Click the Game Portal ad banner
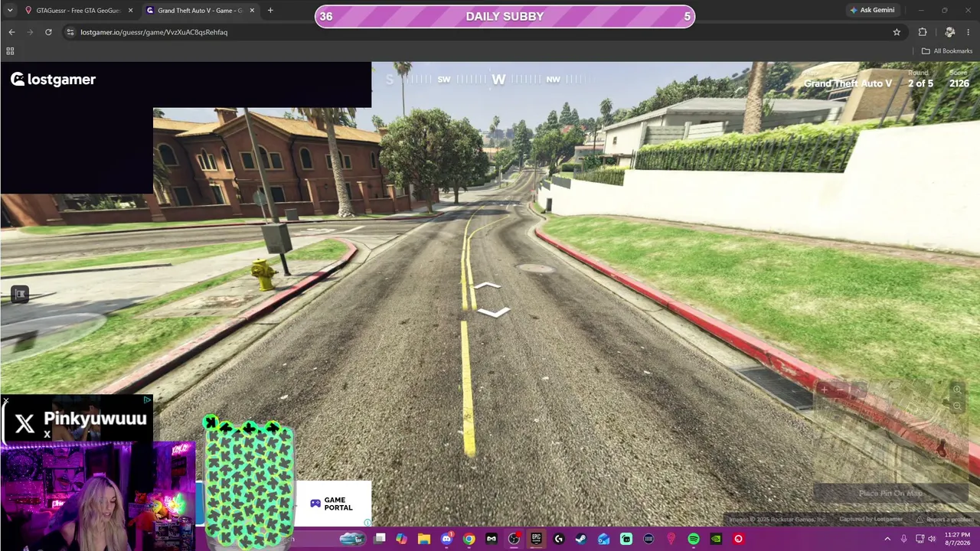The image size is (980, 551). (x=333, y=504)
